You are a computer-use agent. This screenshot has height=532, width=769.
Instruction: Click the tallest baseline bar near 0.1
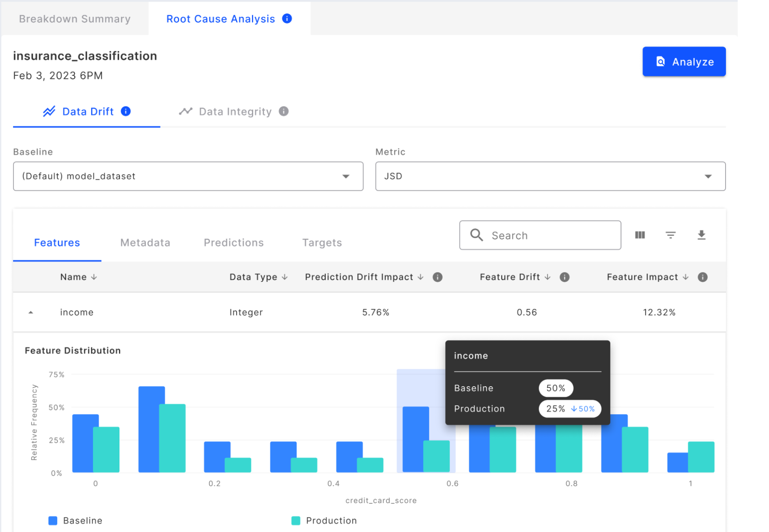tap(149, 429)
